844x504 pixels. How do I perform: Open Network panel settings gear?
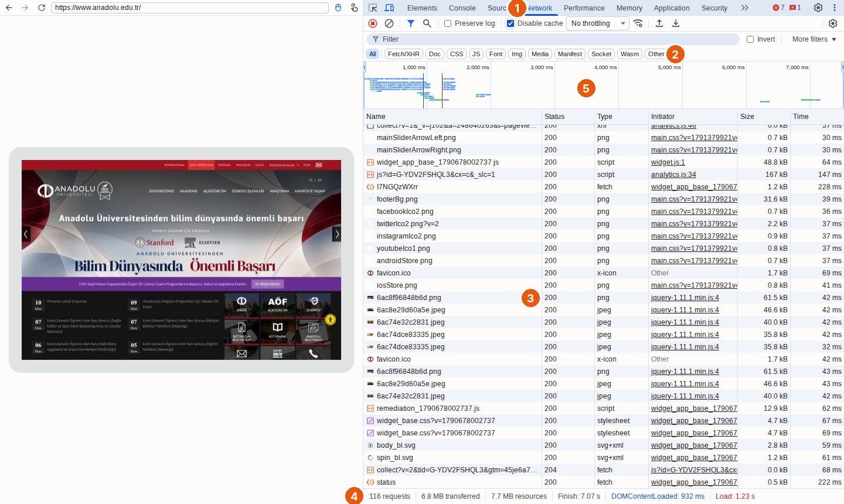tap(833, 23)
